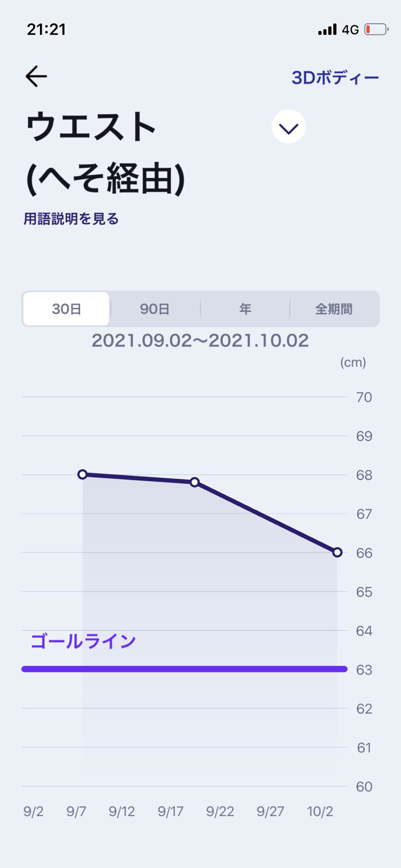
Task: Tap the last data point at 66 cm
Action: [x=337, y=552]
